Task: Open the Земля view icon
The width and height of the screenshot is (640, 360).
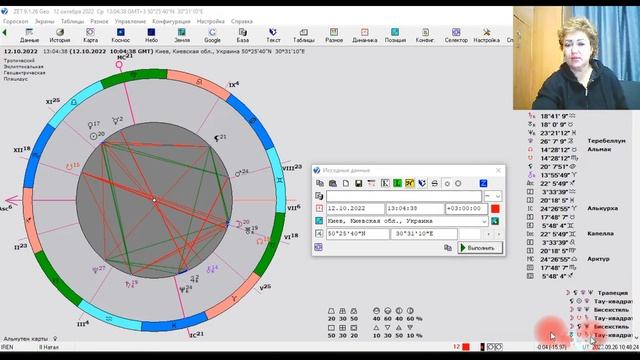Action: (182, 36)
